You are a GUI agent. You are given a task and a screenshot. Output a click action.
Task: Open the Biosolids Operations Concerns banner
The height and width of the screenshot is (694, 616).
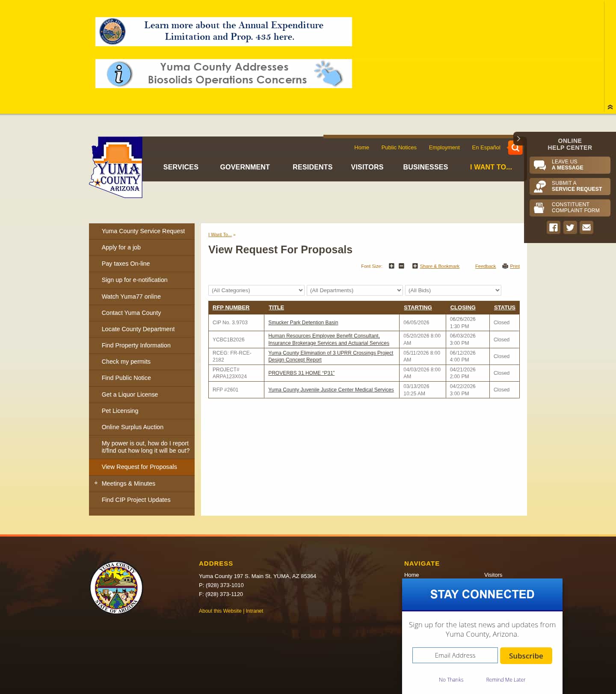pos(224,74)
